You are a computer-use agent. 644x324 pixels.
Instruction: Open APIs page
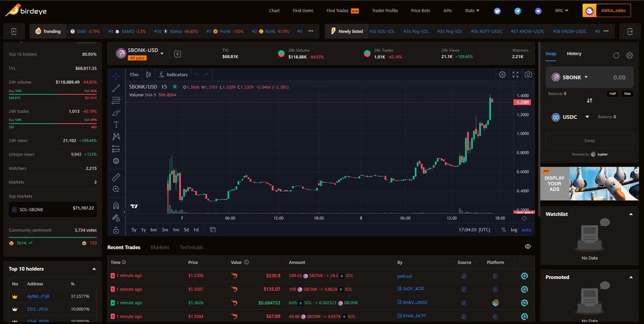(448, 11)
